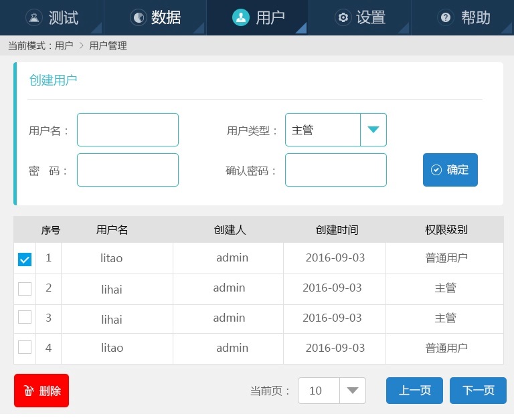The width and height of the screenshot is (514, 420).
Task: Click the checkmark icon on 确定 button
Action: coord(436,170)
